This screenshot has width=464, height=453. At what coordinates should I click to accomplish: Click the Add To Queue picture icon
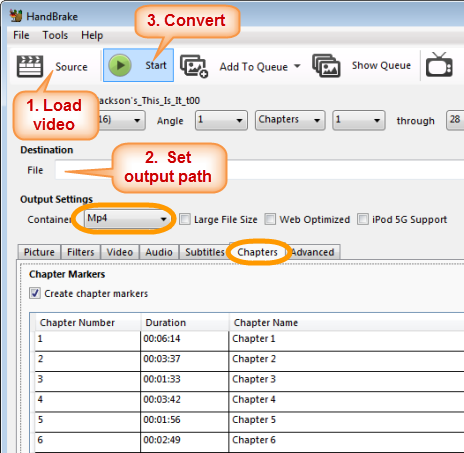point(194,66)
